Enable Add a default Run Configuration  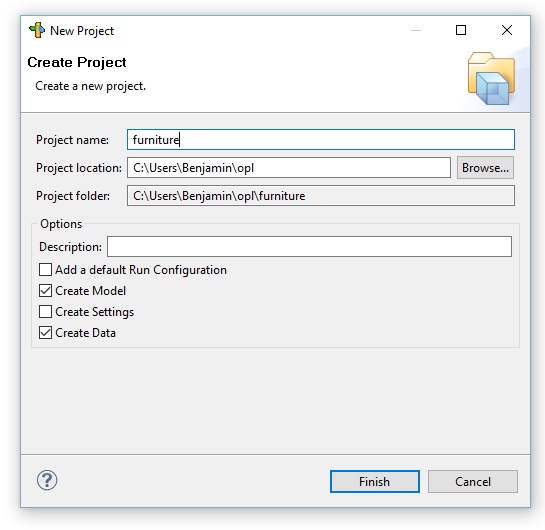pos(46,270)
